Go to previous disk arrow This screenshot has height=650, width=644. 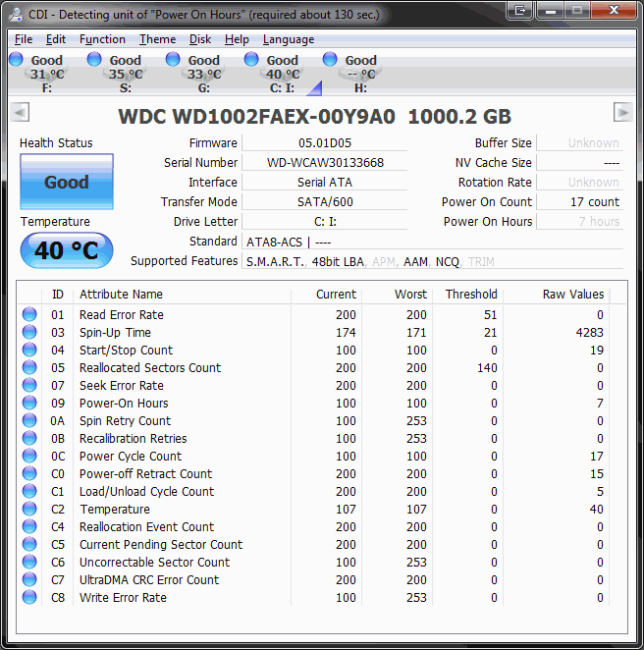(x=20, y=112)
